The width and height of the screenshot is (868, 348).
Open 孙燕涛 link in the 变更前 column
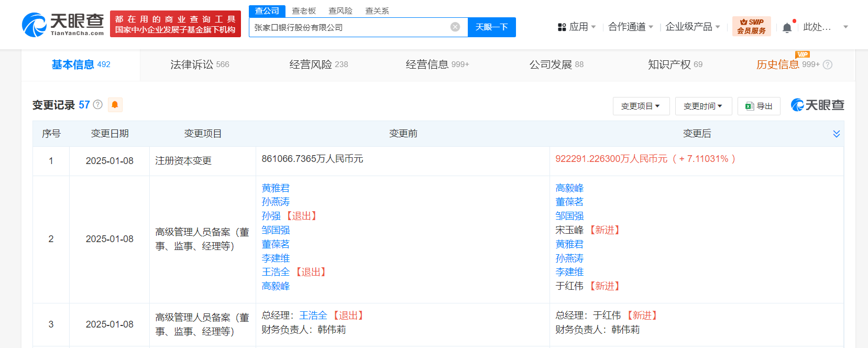point(276,202)
